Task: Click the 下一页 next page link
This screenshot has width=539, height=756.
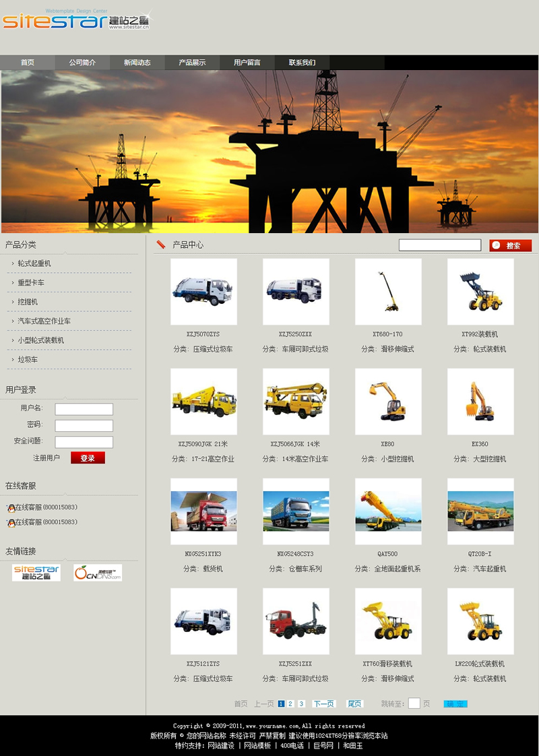Action: click(324, 703)
